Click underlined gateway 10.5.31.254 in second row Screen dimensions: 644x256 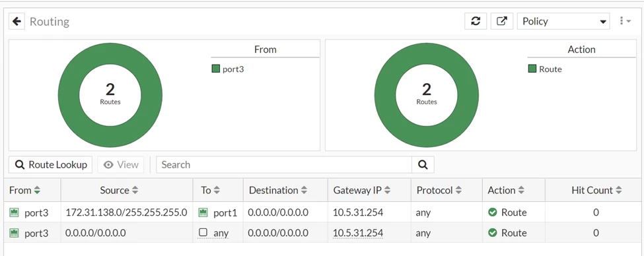click(x=358, y=233)
